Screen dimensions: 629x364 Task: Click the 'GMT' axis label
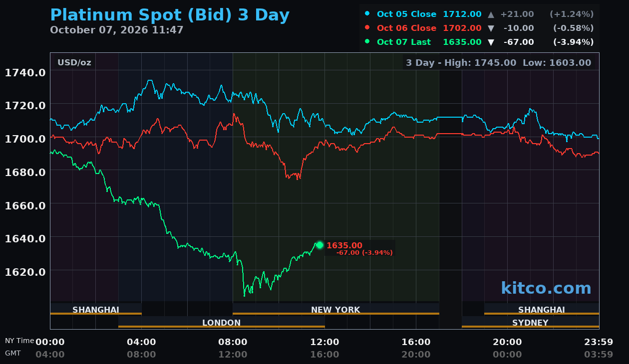pos(13,353)
